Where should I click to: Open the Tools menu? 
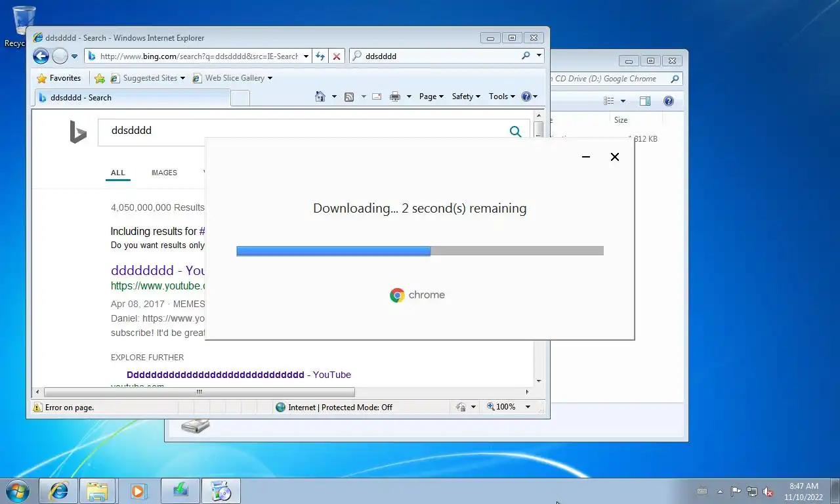pyautogui.click(x=502, y=96)
